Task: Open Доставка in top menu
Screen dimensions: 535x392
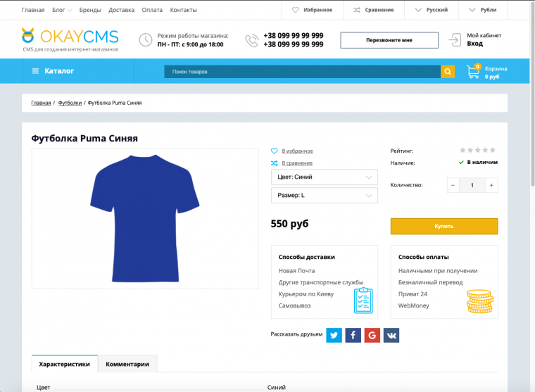Action: pyautogui.click(x=122, y=10)
